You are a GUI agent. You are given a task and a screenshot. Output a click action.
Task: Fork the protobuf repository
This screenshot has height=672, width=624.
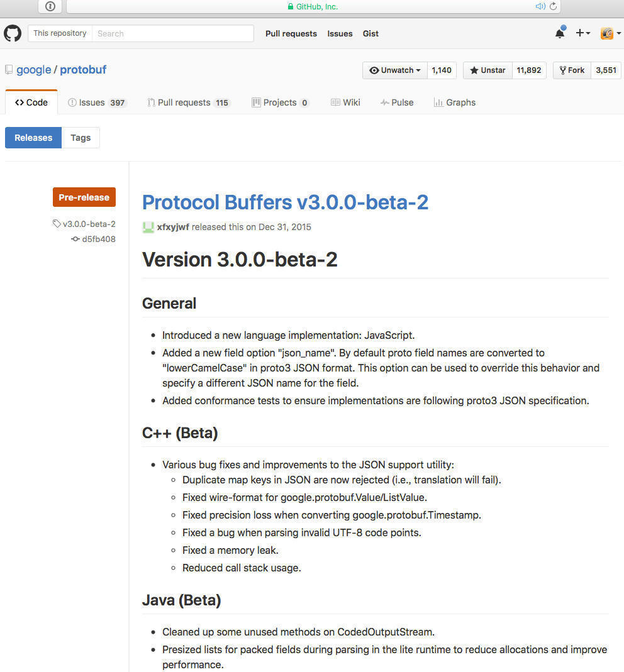pos(571,70)
